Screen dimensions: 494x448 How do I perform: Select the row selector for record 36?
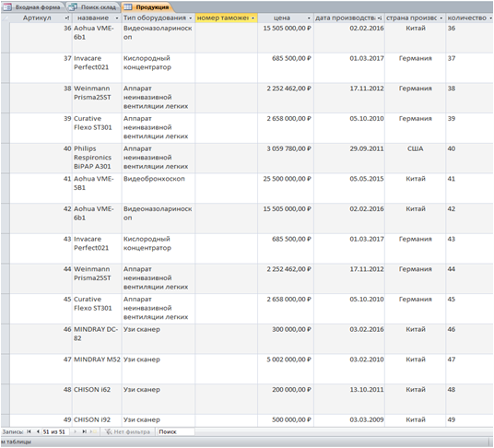6,38
